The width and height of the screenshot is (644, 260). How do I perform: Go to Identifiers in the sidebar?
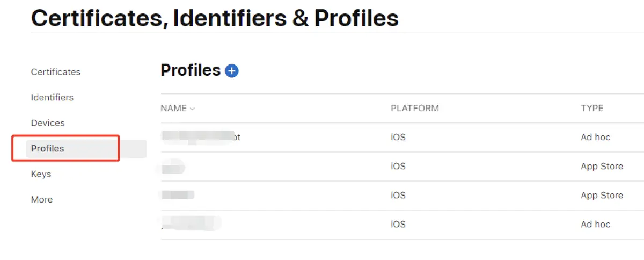coord(52,97)
